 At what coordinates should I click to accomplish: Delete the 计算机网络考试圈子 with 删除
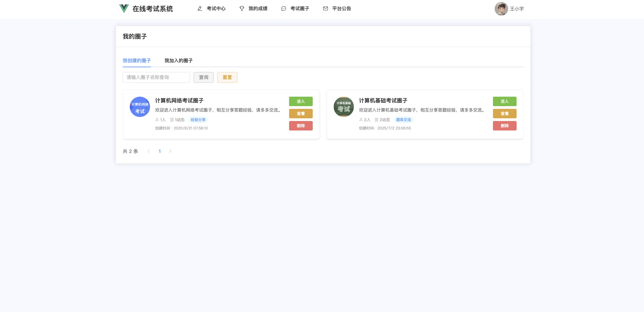coord(301,126)
